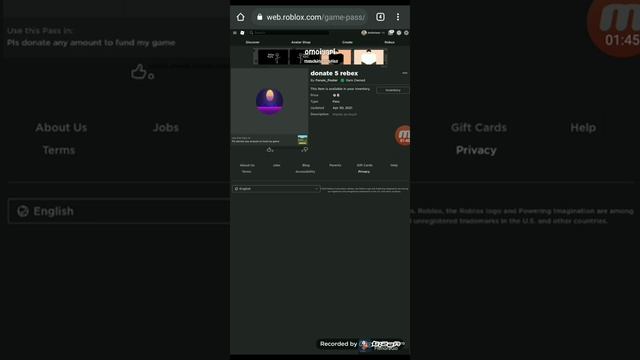The width and height of the screenshot is (640, 360).
Task: Open the game pass three-dot options menu
Action: coord(404,73)
